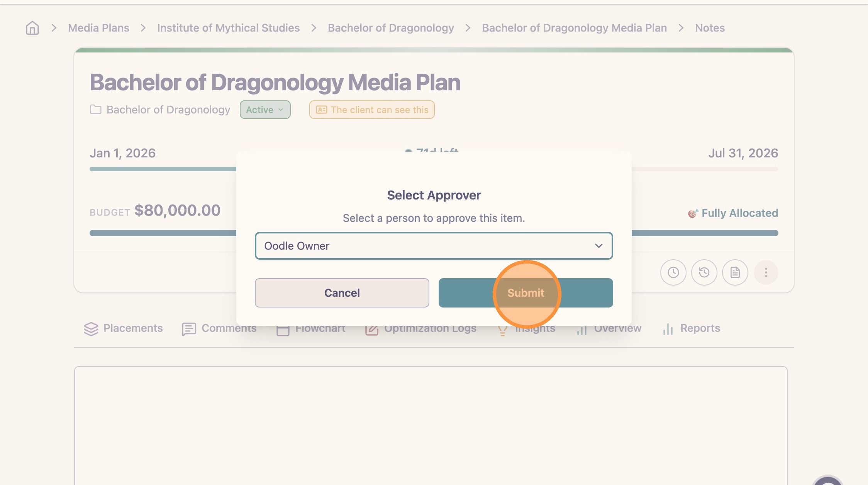Screen dimensions: 868x485
Task: Submit the selected approver
Action: pyautogui.click(x=526, y=293)
